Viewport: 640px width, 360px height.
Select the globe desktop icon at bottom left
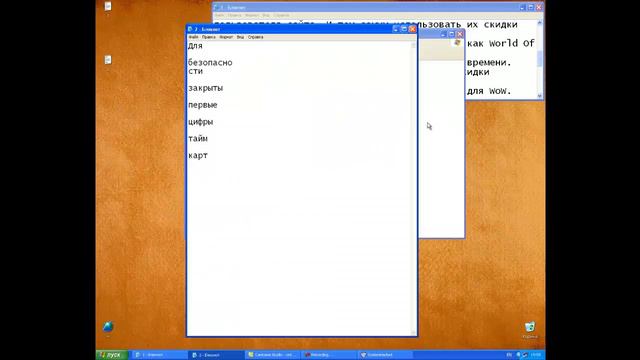[108, 327]
